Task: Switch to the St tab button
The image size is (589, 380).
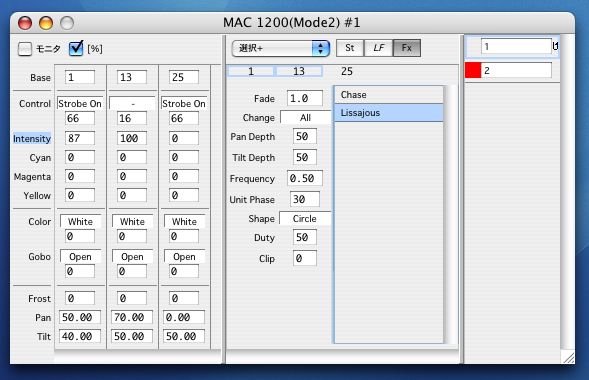Action: tap(350, 48)
